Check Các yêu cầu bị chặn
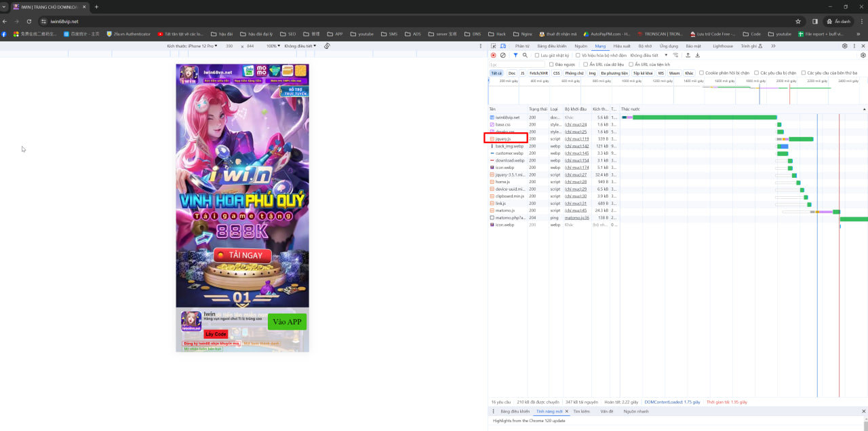The width and height of the screenshot is (868, 431). click(x=757, y=73)
